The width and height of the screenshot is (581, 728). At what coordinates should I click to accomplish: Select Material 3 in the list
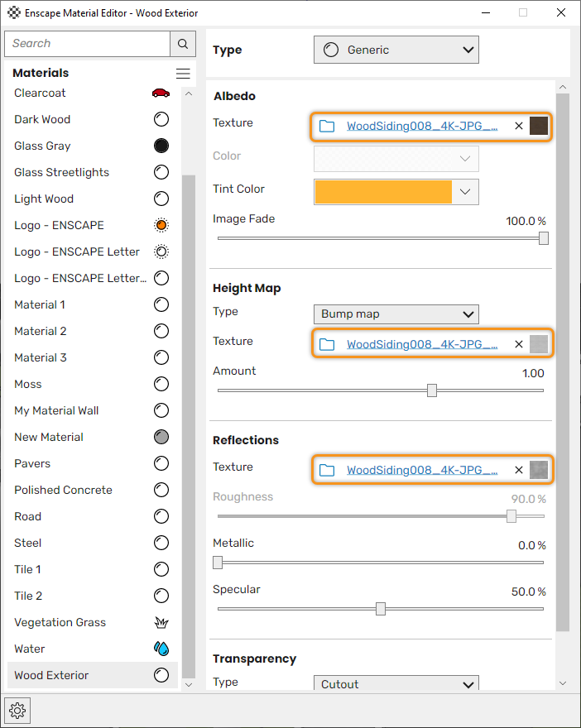click(93, 357)
